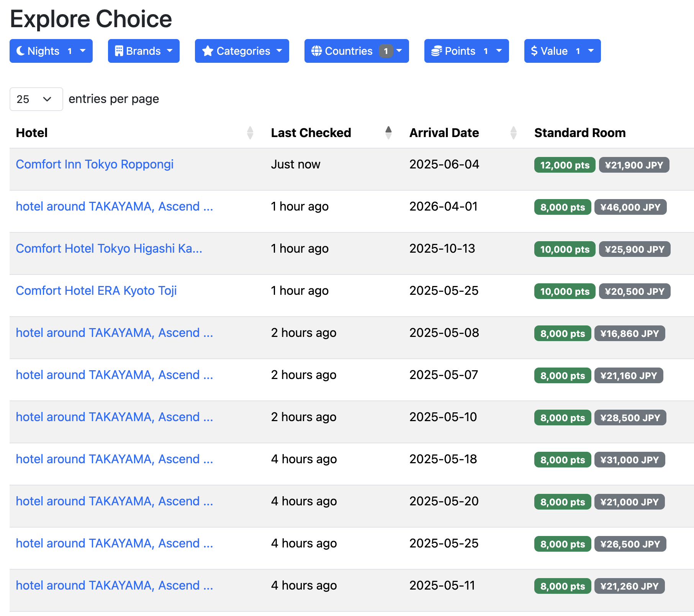Click the ¥31,000 JPY badge
694x616 pixels.
[x=630, y=460]
